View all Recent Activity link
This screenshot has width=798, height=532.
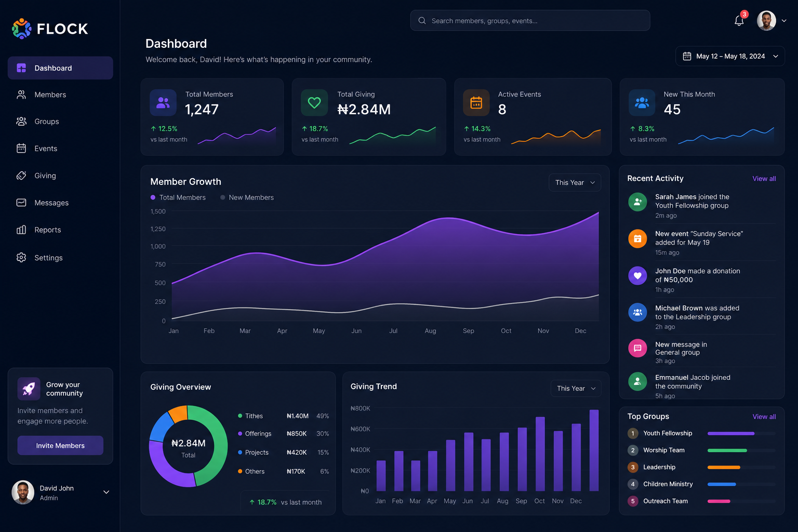tap(764, 179)
